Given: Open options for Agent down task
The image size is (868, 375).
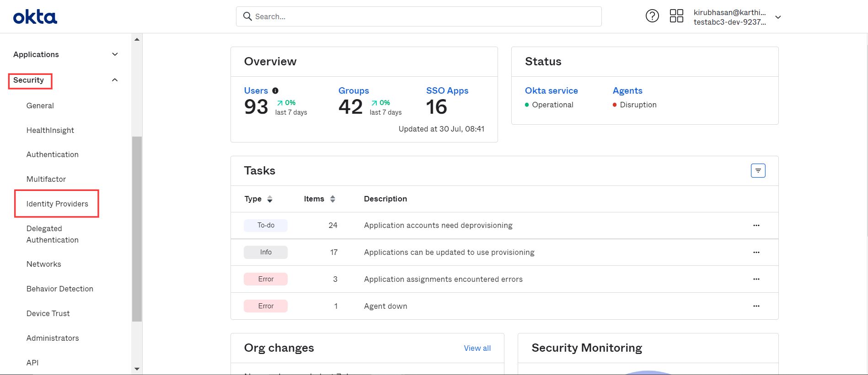Looking at the screenshot, I should 756,306.
